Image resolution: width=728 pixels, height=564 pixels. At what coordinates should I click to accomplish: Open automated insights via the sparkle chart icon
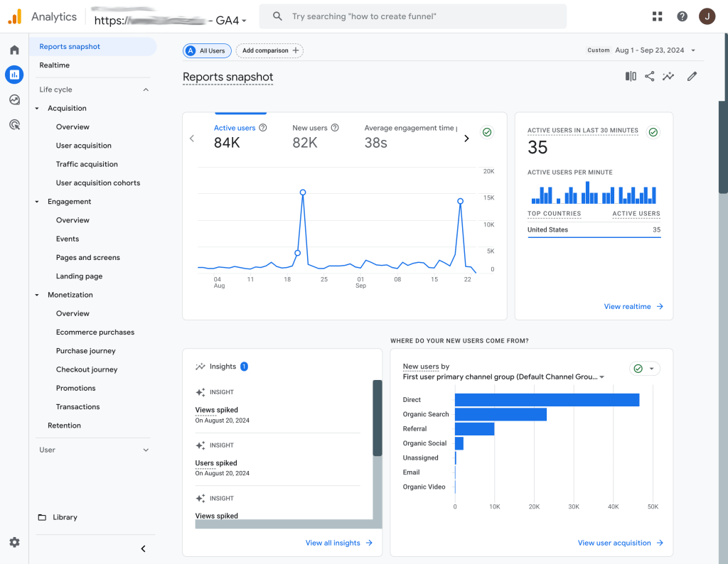coord(668,75)
